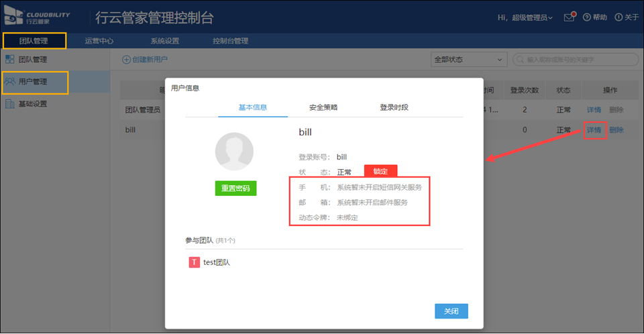The width and height of the screenshot is (644, 334).
Task: Switch to the 登录时段 tab
Action: point(394,107)
